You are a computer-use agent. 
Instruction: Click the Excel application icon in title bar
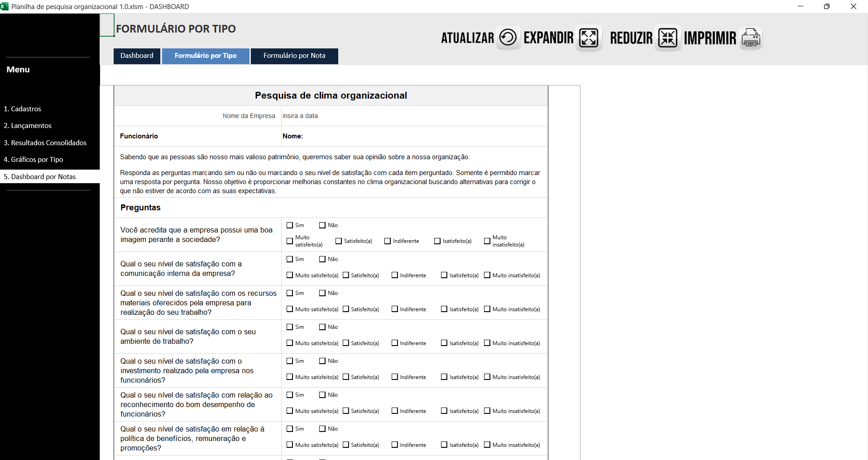point(5,6)
